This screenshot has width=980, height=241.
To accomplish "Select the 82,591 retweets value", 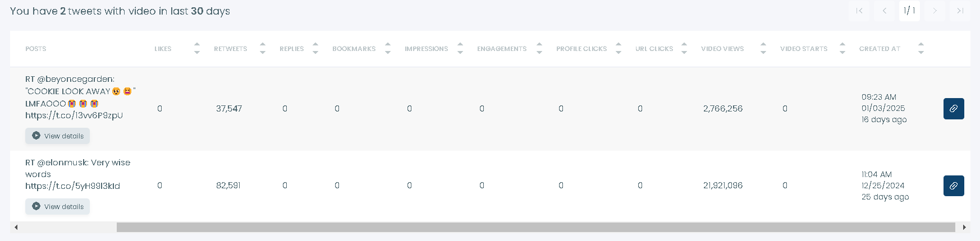I will (228, 186).
